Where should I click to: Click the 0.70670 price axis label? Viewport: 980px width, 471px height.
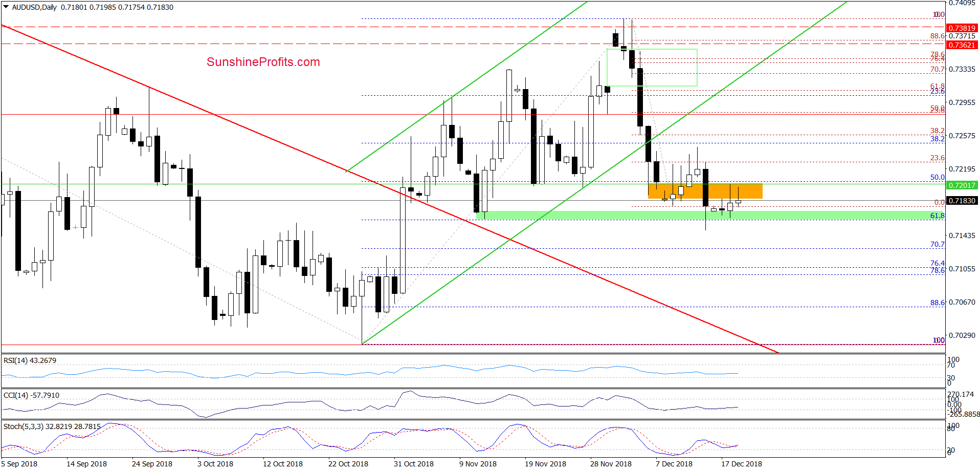point(962,302)
